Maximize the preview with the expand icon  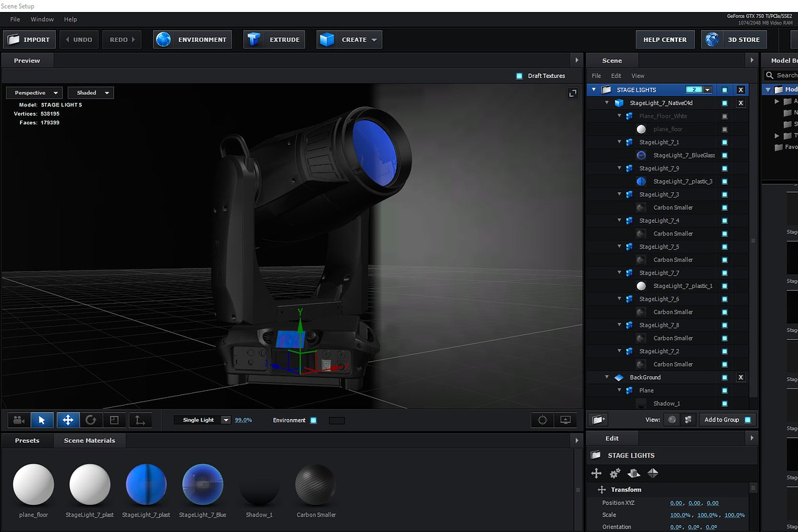[x=573, y=94]
